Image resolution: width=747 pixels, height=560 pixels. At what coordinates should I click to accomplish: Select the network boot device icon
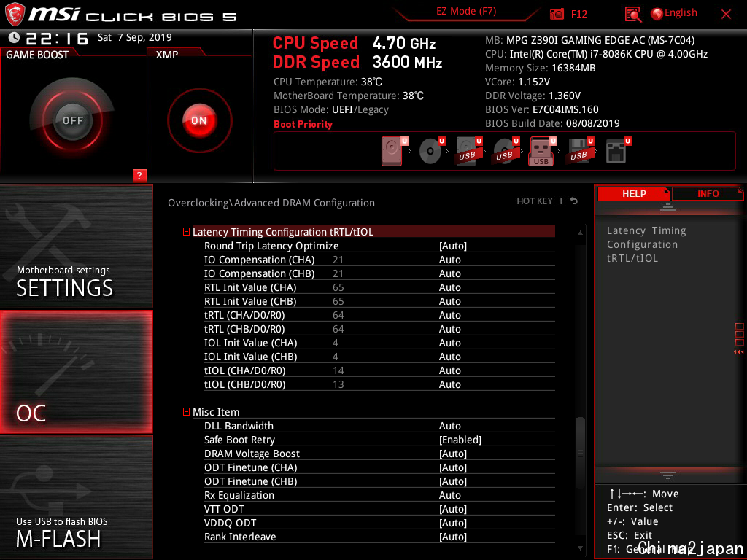click(x=617, y=151)
